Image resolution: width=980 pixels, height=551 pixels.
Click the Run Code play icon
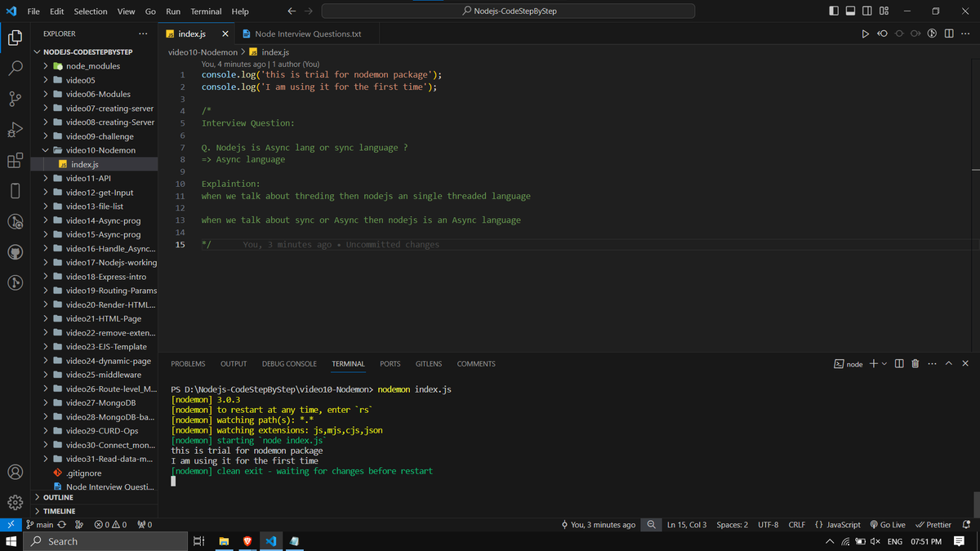point(866,34)
